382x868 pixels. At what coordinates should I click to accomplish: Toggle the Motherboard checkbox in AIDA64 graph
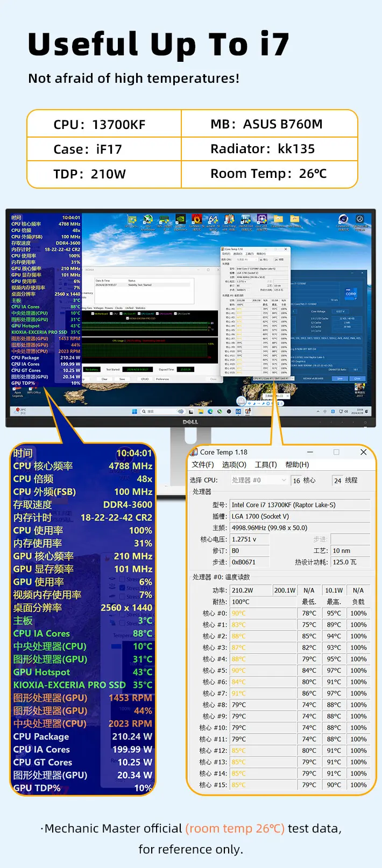click(94, 313)
